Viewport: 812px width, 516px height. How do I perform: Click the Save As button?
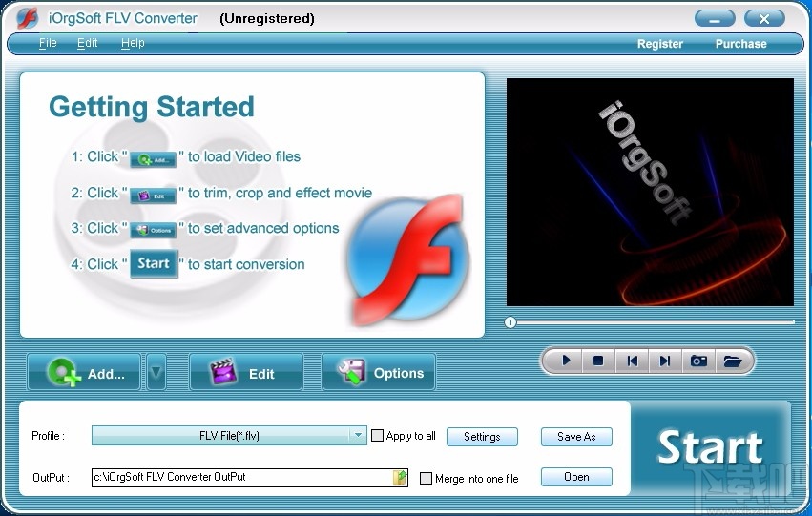[576, 437]
